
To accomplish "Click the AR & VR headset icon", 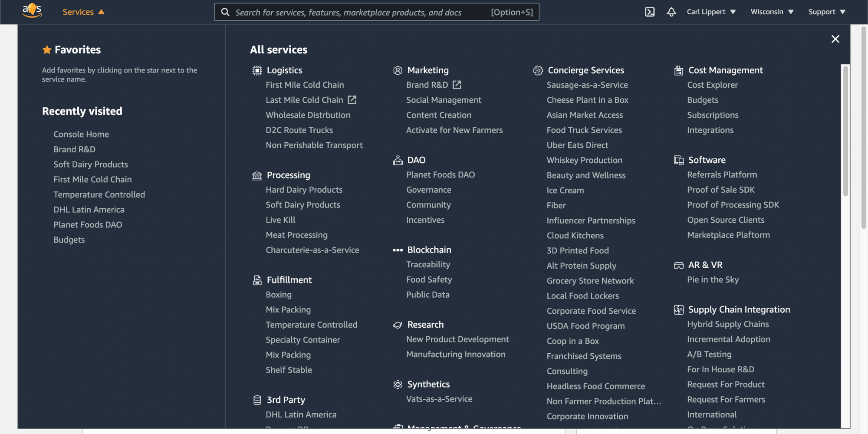I will point(679,265).
